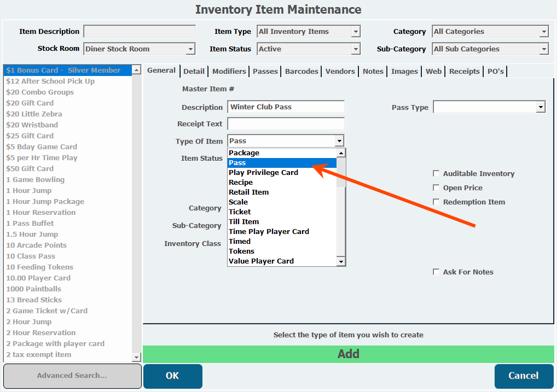This screenshot has width=557, height=392.
Task: Select Play Privilege Card from list
Action: 263,173
